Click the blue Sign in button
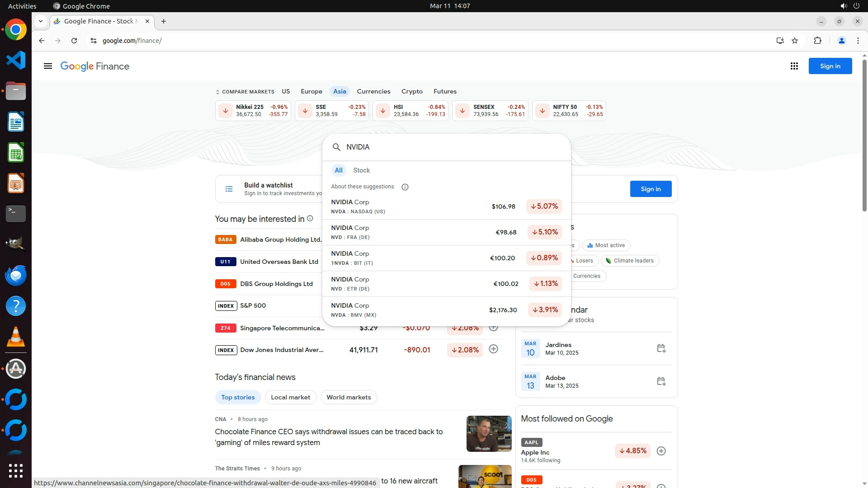868x488 pixels. pyautogui.click(x=830, y=66)
